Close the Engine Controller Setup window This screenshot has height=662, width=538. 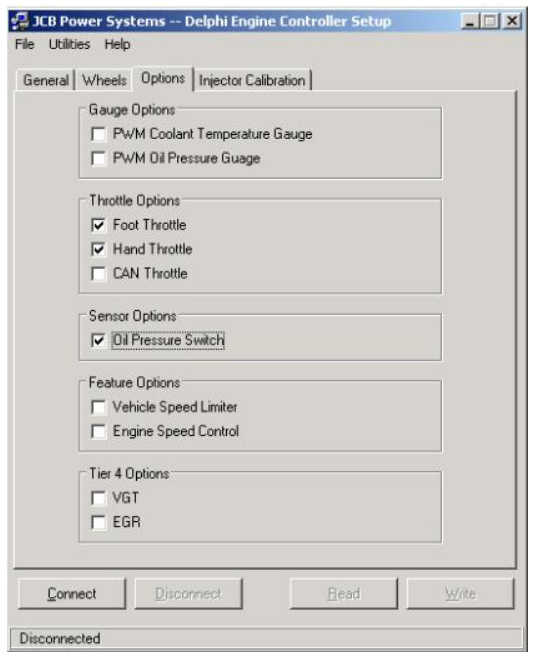coord(512,21)
